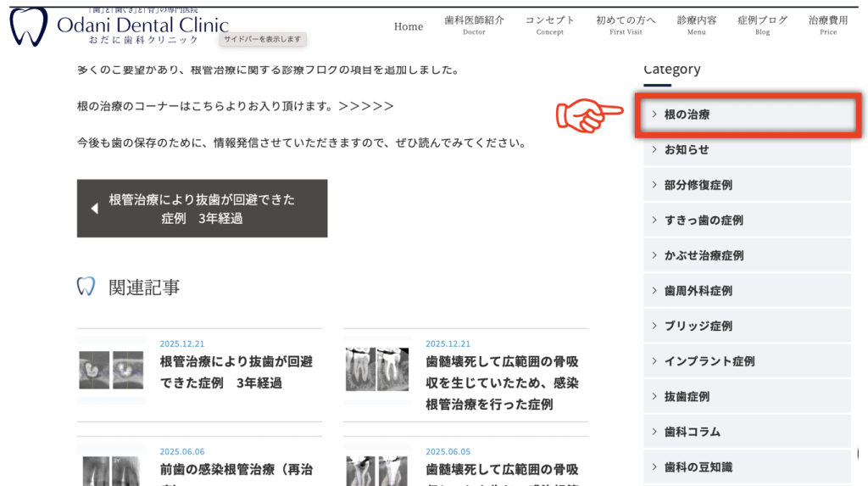
Task: Open article 前歯の感染根管治療 title link
Action: (236, 469)
